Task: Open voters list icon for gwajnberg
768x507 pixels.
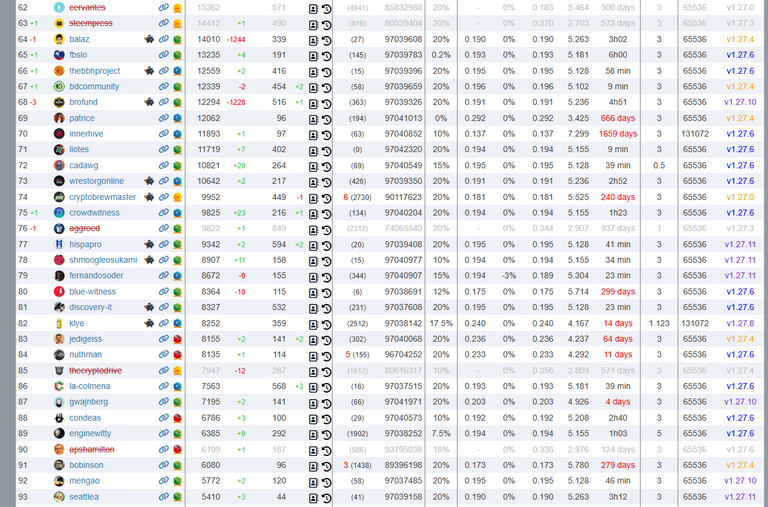Action: pos(313,403)
